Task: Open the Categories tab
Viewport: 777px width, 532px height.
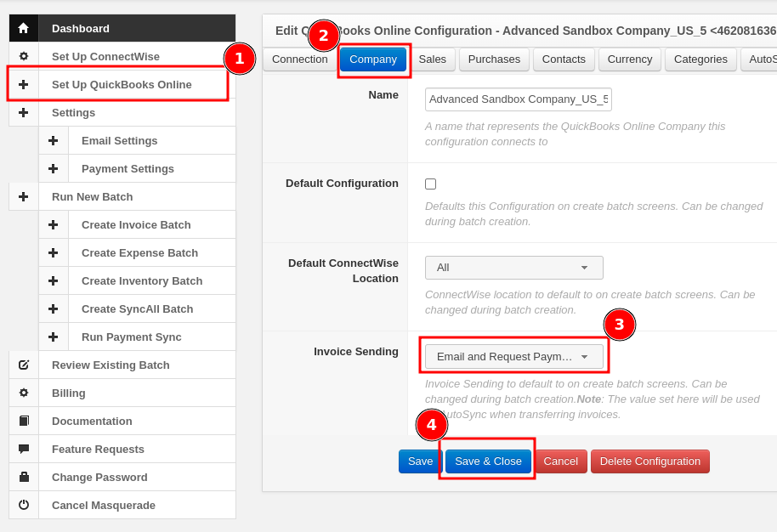Action: [x=700, y=59]
